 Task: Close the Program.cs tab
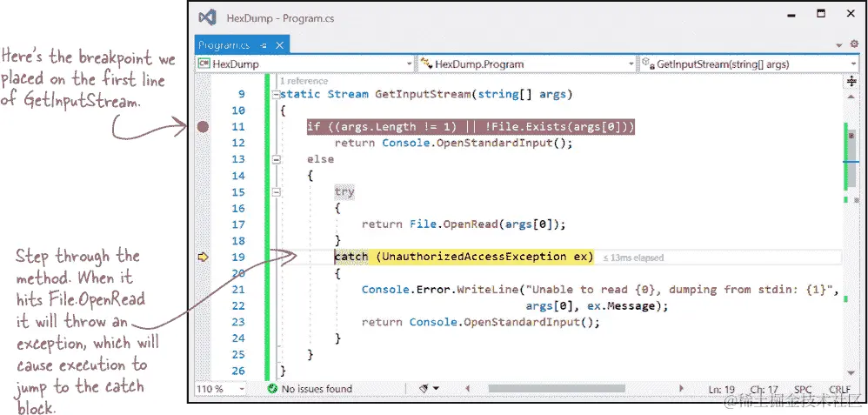click(x=279, y=45)
